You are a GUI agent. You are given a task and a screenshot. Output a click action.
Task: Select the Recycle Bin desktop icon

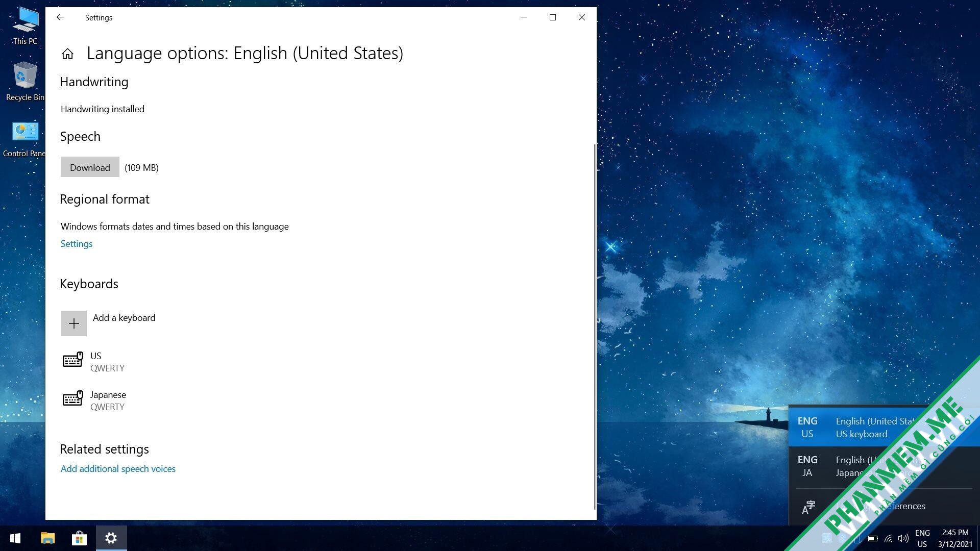pos(25,82)
